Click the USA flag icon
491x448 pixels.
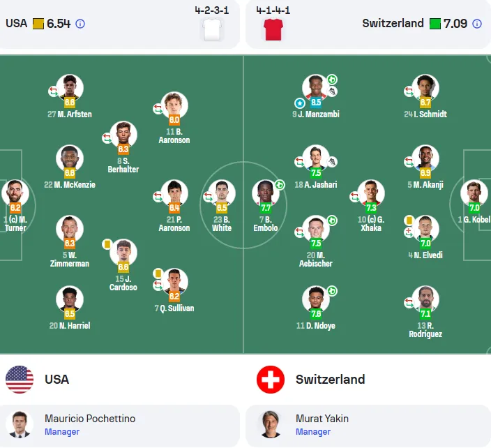(20, 380)
